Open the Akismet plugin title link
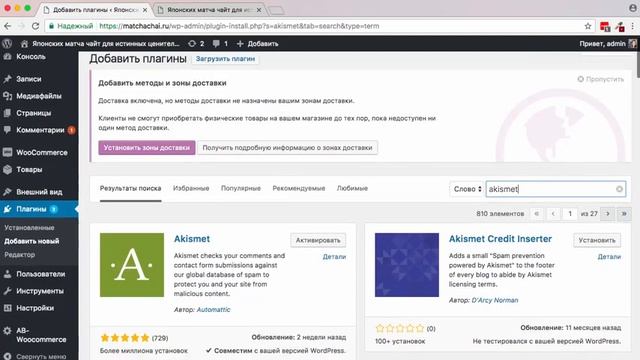 point(192,239)
